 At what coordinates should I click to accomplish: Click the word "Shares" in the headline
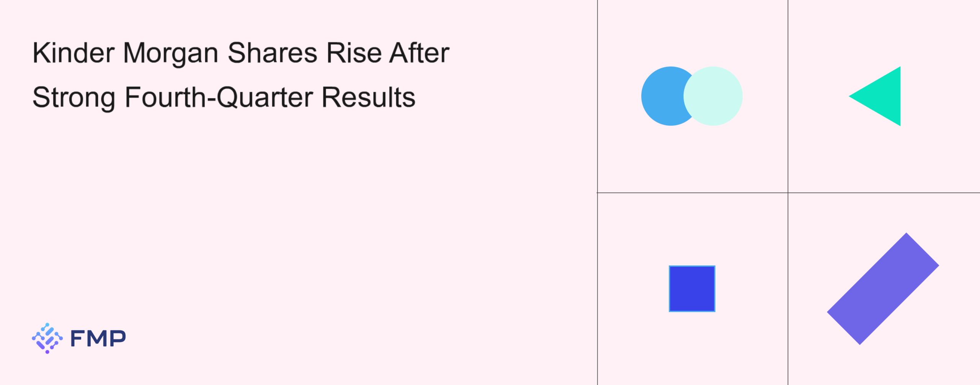(272, 53)
